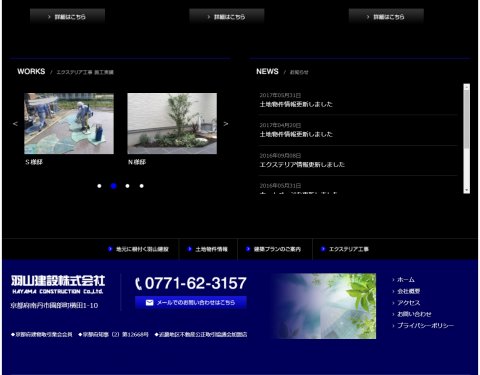Click the Hayama Construction company logo
This screenshot has height=375, width=480.
pyautogui.click(x=58, y=284)
